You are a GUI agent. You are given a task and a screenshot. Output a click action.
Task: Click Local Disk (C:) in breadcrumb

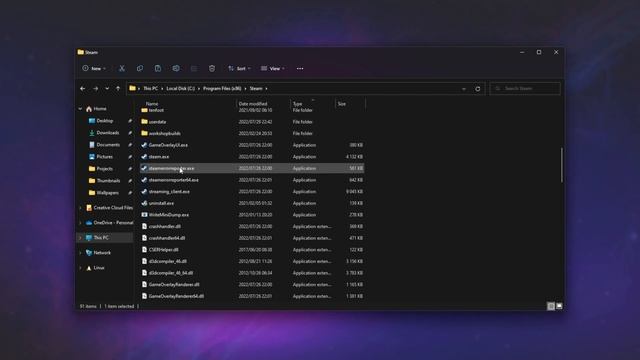[180, 89]
